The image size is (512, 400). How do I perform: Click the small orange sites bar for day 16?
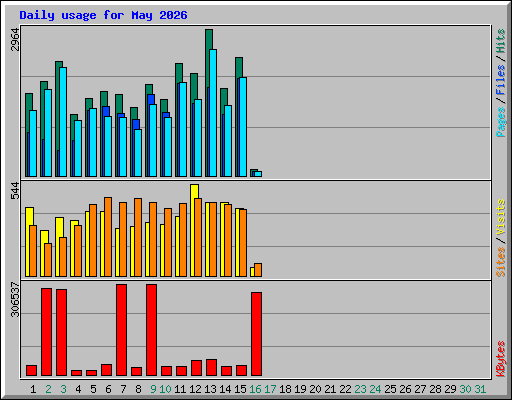click(258, 270)
